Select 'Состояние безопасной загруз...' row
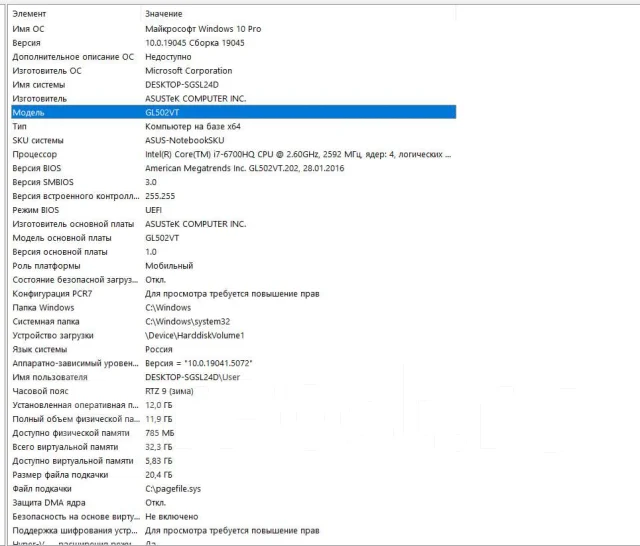The image size is (640, 546). point(233,280)
